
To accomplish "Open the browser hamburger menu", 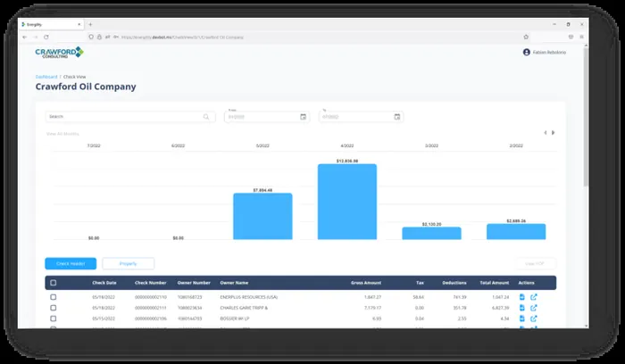I will click(x=581, y=37).
